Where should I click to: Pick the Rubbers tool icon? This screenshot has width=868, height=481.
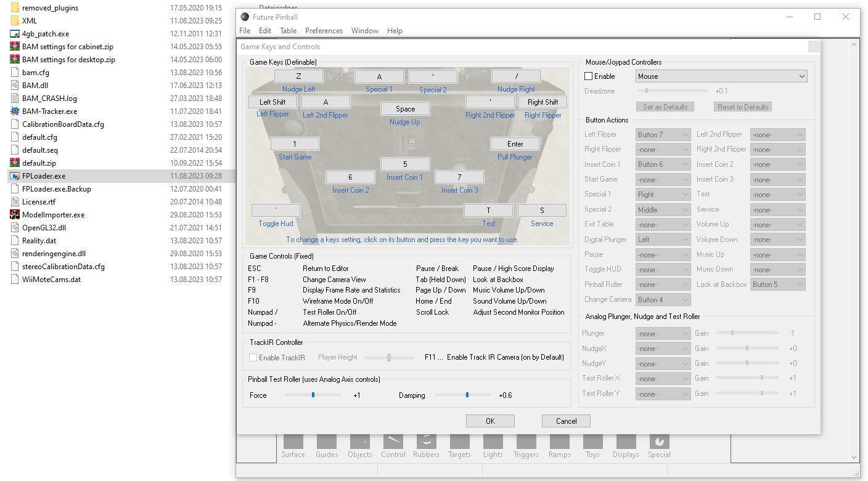(x=427, y=441)
